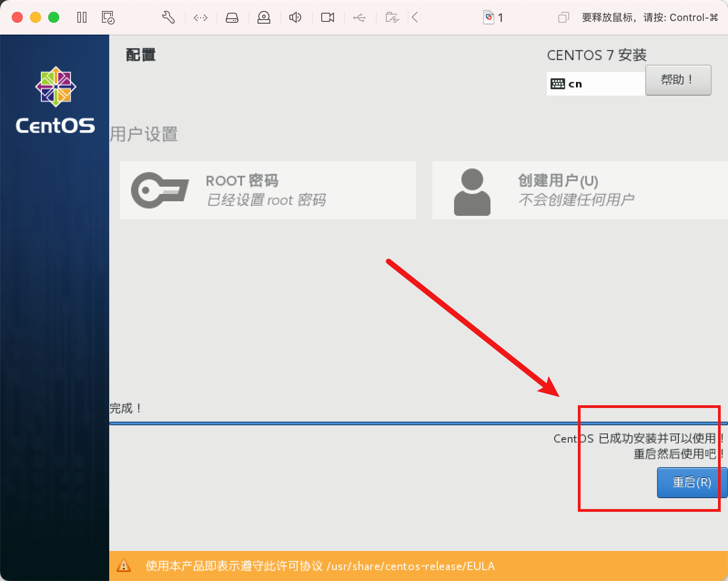Open the snapshot manager icon in the toolbar
The image size is (728, 581).
click(x=108, y=18)
